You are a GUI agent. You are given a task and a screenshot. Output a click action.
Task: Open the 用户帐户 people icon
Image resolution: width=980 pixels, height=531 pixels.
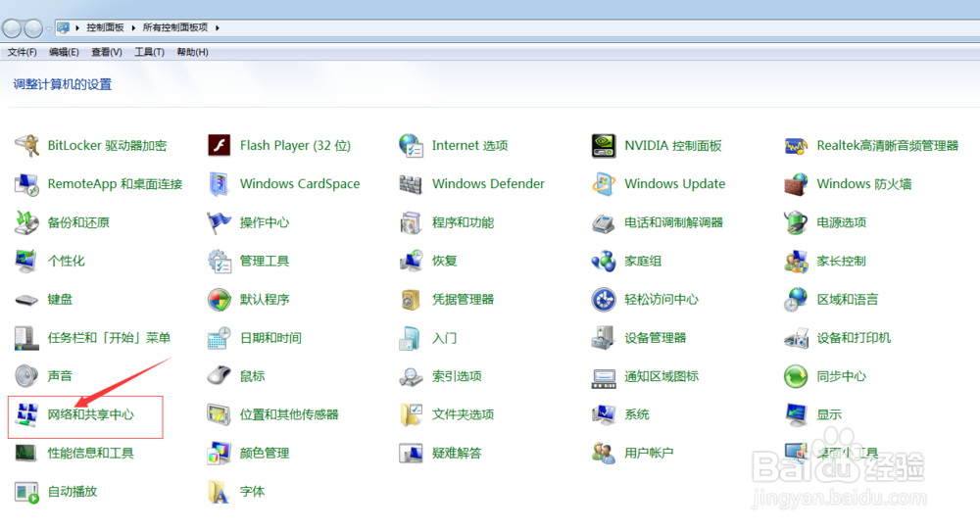pyautogui.click(x=603, y=453)
